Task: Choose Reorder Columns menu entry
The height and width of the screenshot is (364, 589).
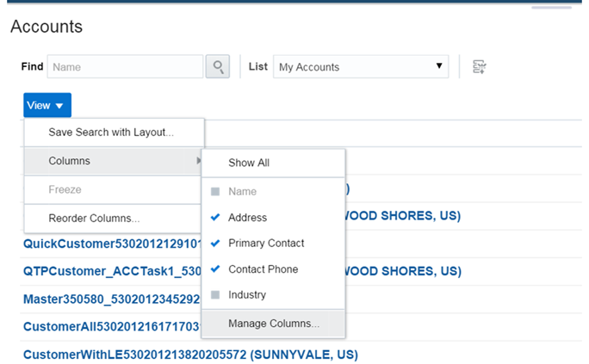Action: [x=94, y=219]
